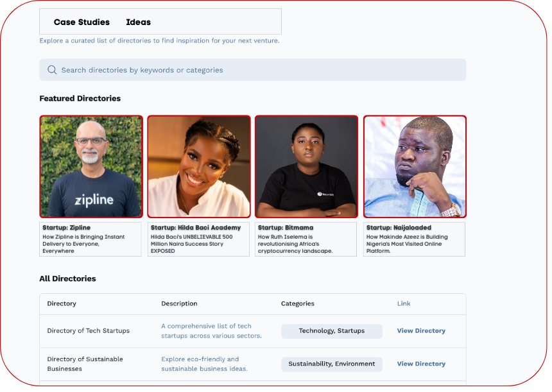The height and width of the screenshot is (392, 552).
Task: Click the Categories column header
Action: 298,303
